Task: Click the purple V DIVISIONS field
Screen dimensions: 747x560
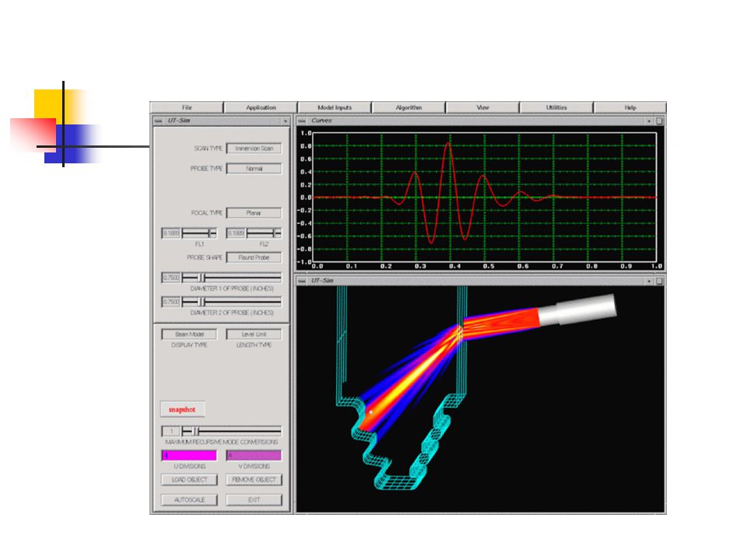Action: [x=254, y=456]
